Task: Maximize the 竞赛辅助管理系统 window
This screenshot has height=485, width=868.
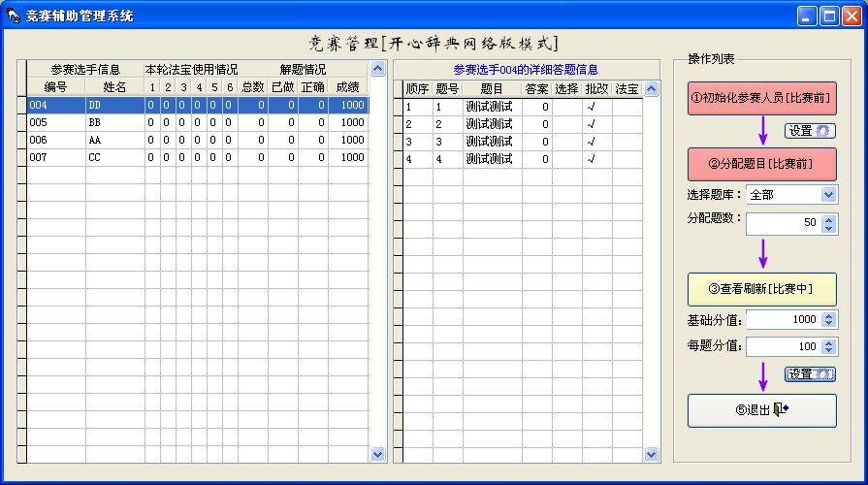Action: coord(829,16)
